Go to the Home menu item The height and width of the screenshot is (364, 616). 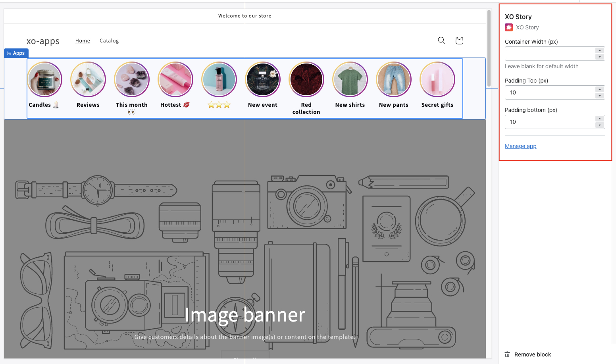coord(83,41)
